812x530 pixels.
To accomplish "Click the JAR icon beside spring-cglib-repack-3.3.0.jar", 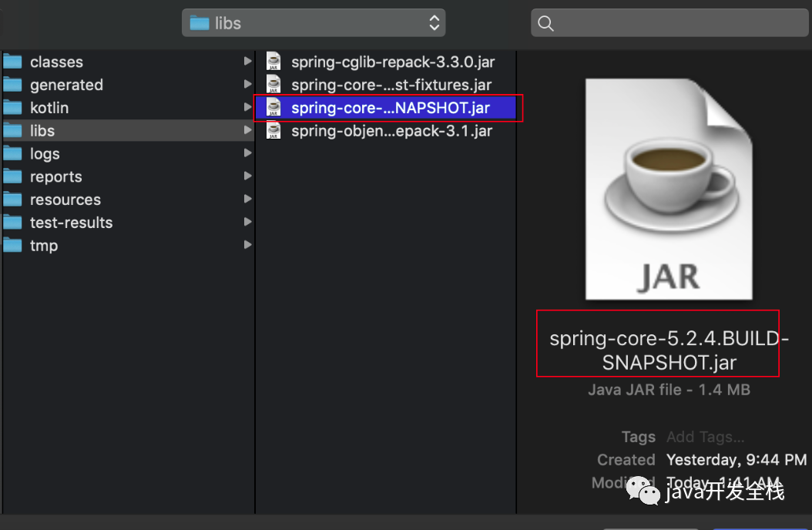I will [x=273, y=62].
